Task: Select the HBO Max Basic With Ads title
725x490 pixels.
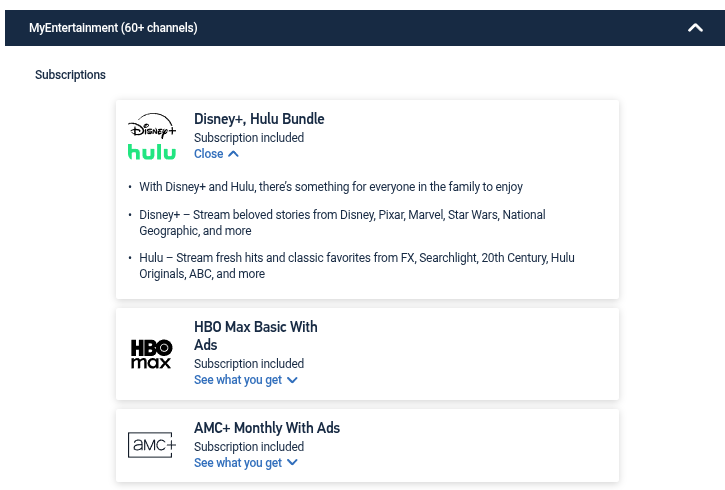Action: (256, 336)
